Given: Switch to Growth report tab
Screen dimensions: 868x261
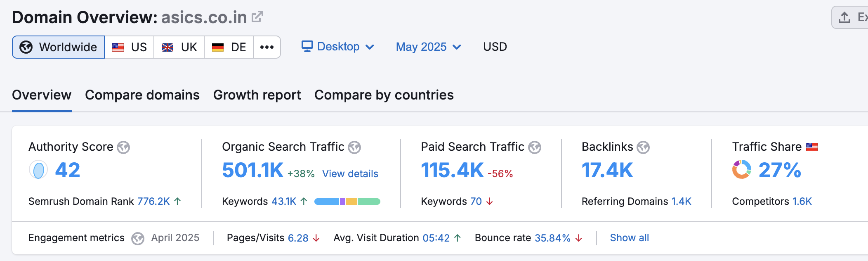Looking at the screenshot, I should [x=257, y=95].
